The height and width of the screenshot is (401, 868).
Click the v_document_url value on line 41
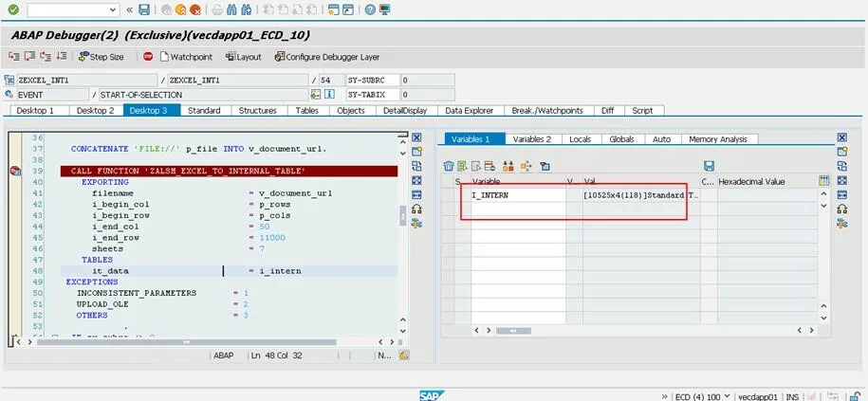coord(296,193)
